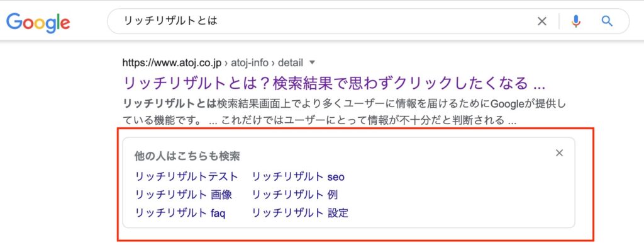Select related search リッチリザルトテスト
The height and width of the screenshot is (252, 644).
186,176
